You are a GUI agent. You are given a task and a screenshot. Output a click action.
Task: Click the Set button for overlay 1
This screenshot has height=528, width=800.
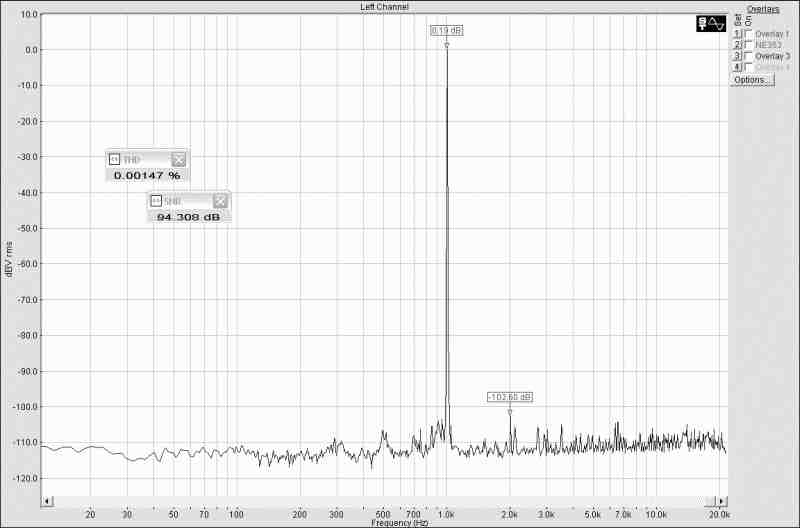click(737, 34)
